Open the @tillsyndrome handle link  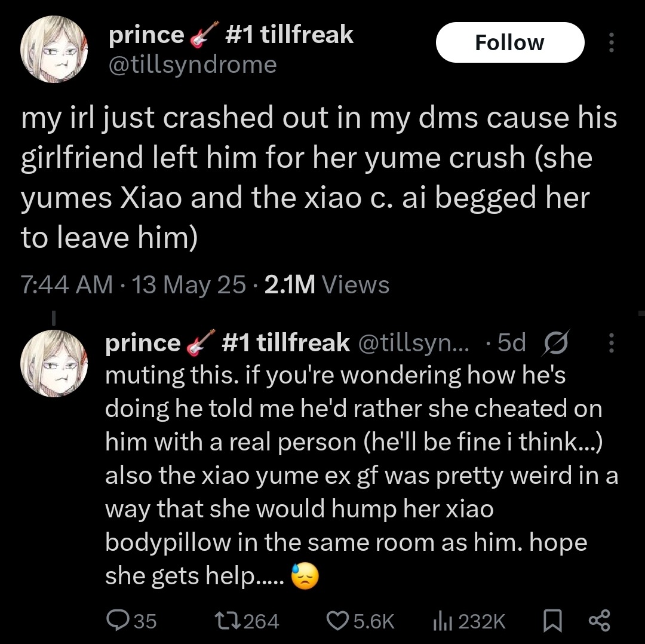[192, 65]
